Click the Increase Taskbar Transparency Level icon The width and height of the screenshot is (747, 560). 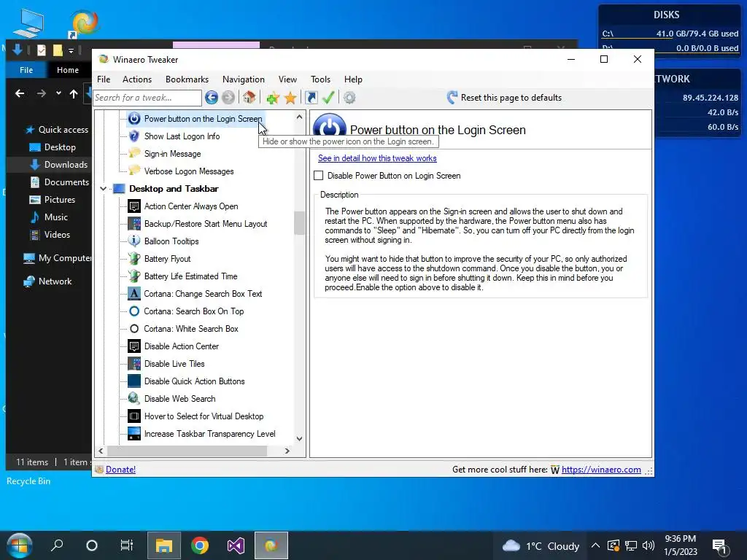134,434
